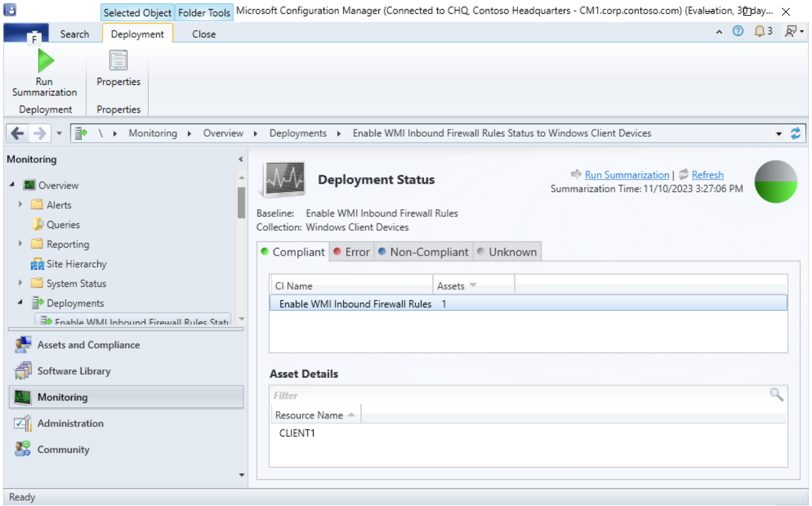Expand the System Status tree node

pyautogui.click(x=21, y=284)
